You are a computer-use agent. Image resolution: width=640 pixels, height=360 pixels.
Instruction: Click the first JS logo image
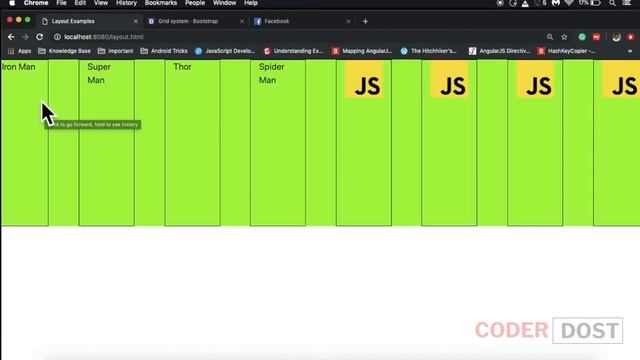click(364, 79)
